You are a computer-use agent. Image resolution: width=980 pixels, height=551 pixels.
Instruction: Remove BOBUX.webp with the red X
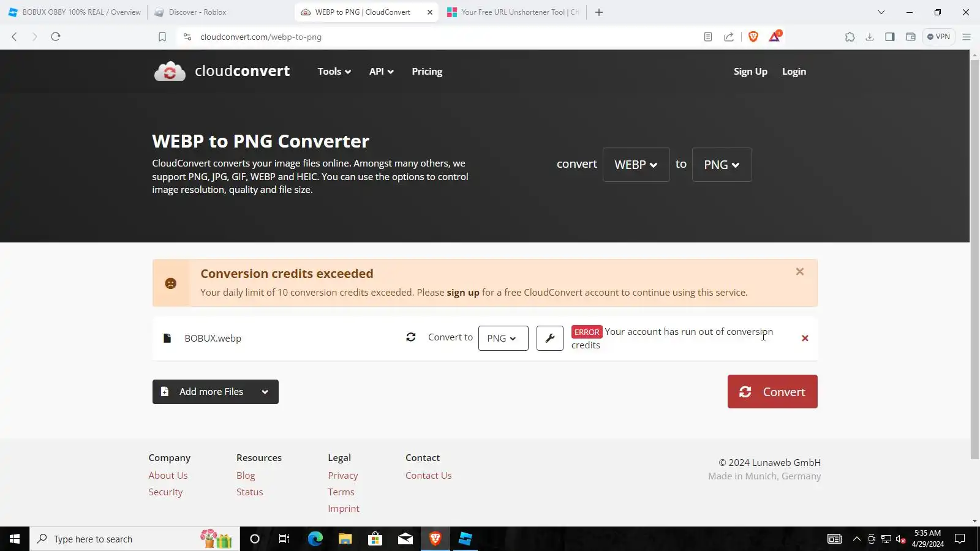click(x=805, y=338)
